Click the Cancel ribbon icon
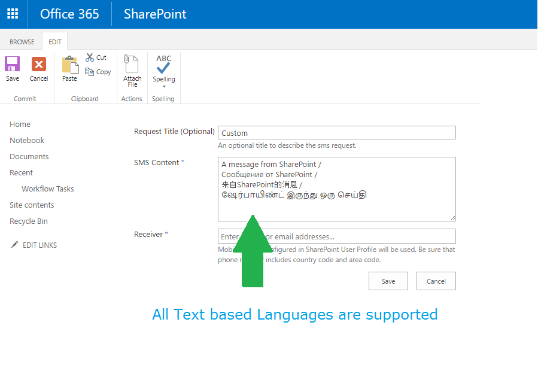538x392 pixels. click(39, 64)
